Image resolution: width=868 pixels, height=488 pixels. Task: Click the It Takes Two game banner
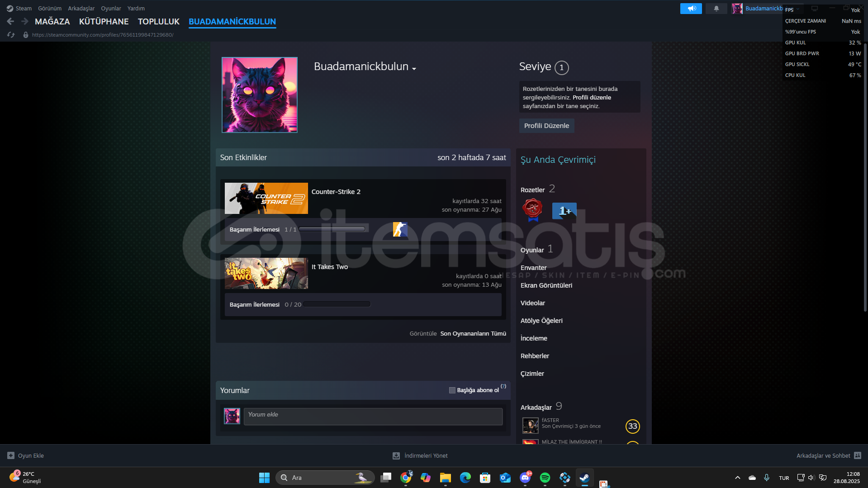[266, 273]
